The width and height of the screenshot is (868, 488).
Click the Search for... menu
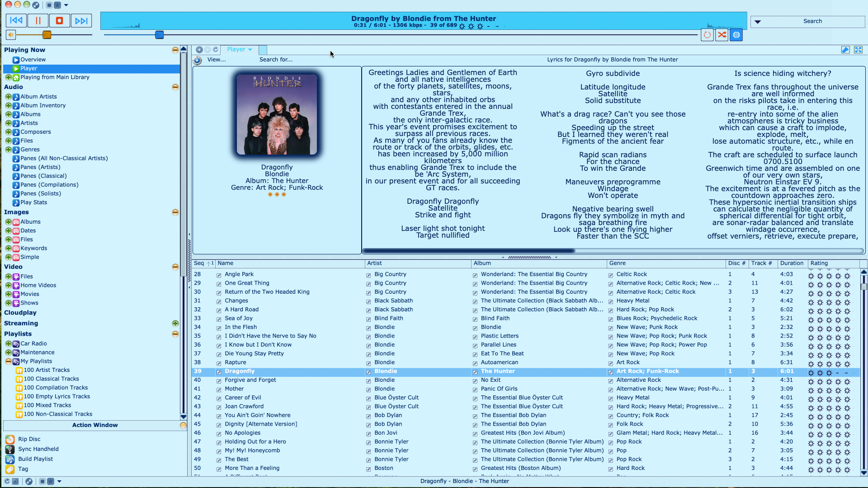tap(276, 60)
